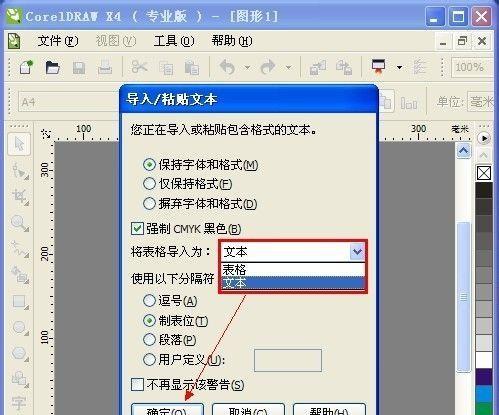Viewport: 499px width, 415px height.
Task: Expand the application launcher dropdown arrow
Action: (x=399, y=67)
